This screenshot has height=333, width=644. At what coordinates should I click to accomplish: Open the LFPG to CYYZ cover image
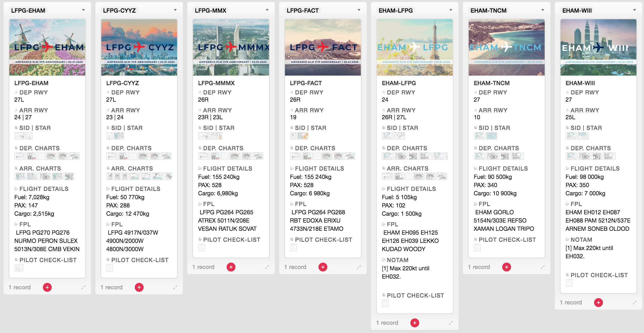(139, 47)
